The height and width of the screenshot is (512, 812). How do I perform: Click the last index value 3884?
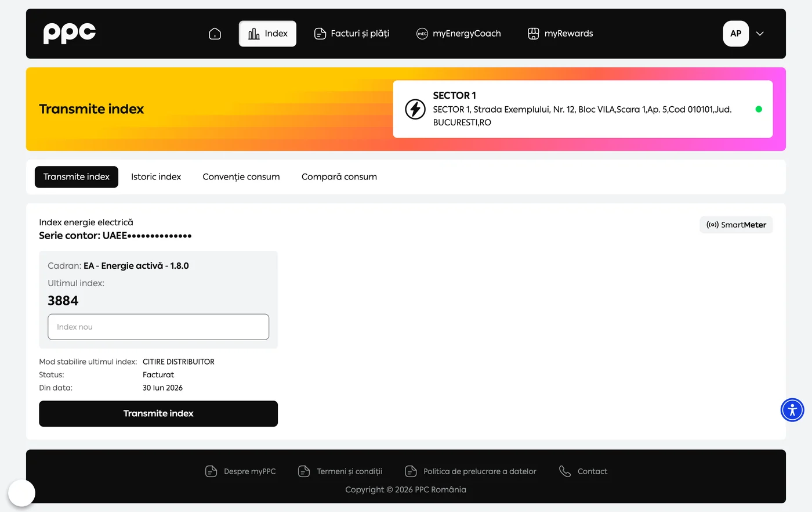click(x=63, y=301)
